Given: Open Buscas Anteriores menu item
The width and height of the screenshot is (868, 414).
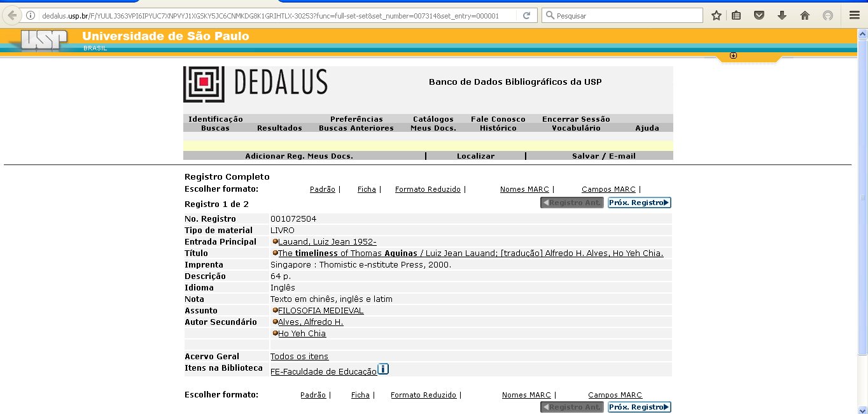Looking at the screenshot, I should coord(356,128).
